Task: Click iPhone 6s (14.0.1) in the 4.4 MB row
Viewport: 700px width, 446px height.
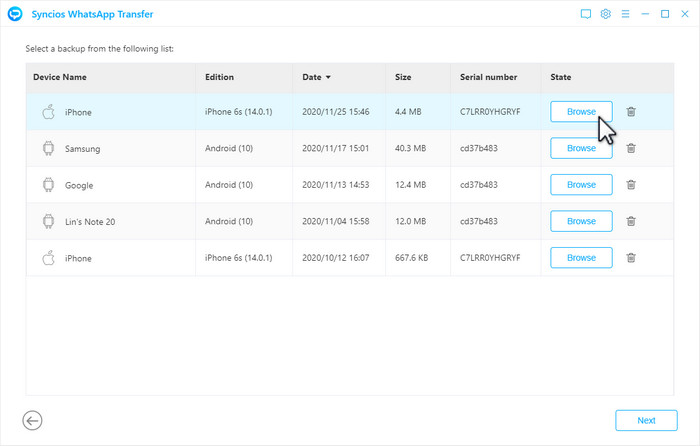Action: point(238,112)
